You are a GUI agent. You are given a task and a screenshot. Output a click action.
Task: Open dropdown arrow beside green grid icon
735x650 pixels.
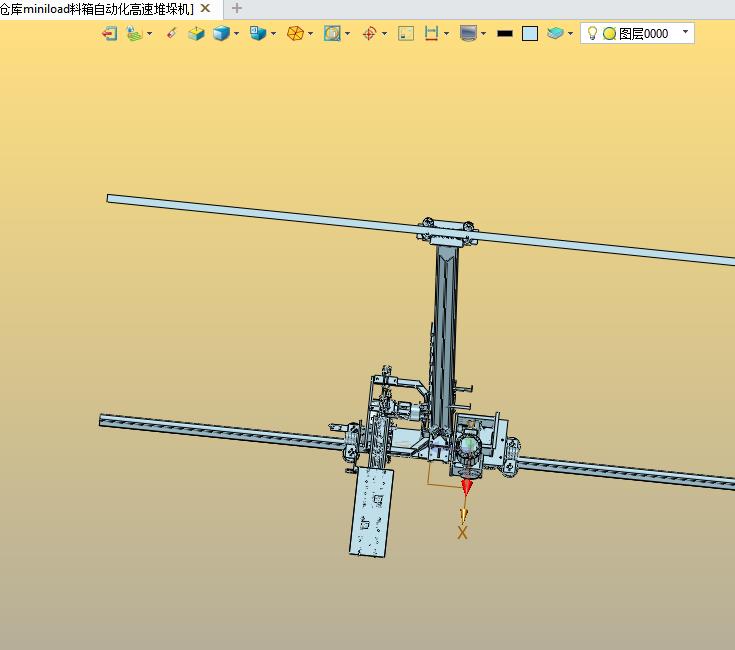(150, 34)
